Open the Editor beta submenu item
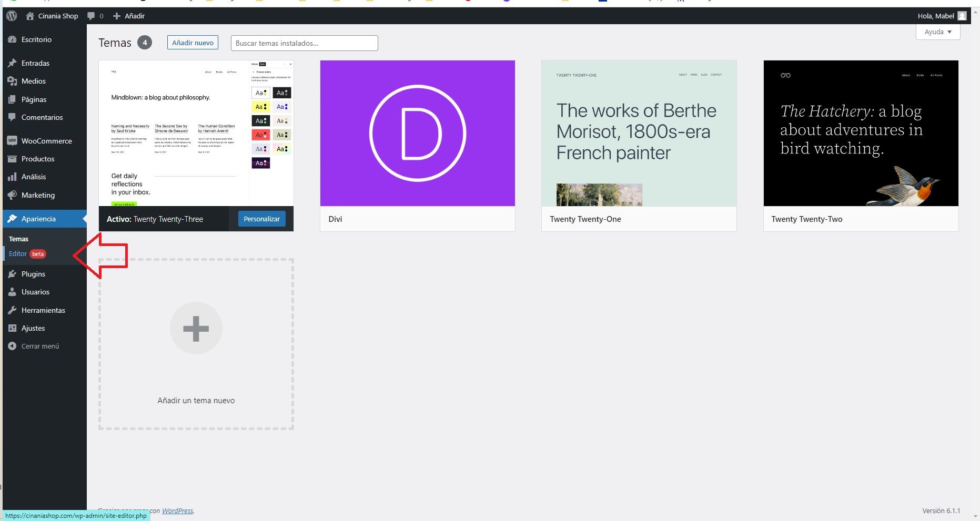Viewport: 980px width, 521px height. (x=27, y=254)
